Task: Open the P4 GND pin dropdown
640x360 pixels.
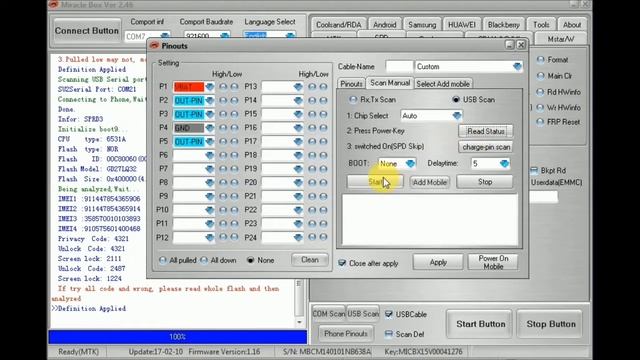Action: point(210,128)
